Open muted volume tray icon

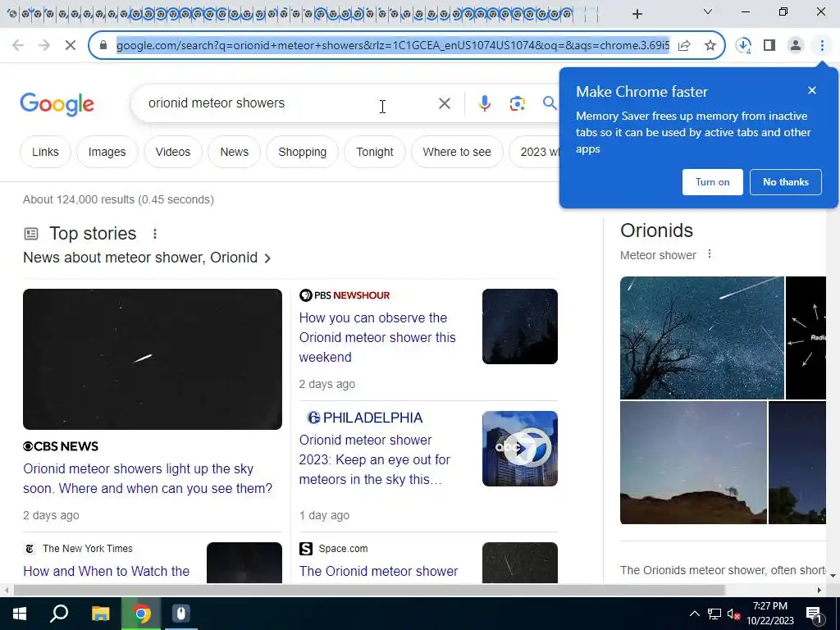[733, 614]
